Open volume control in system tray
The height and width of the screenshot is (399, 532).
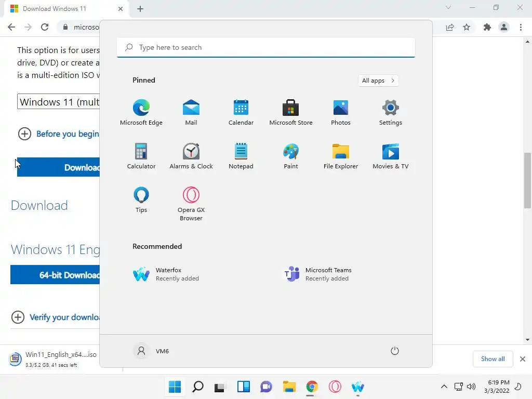click(471, 387)
